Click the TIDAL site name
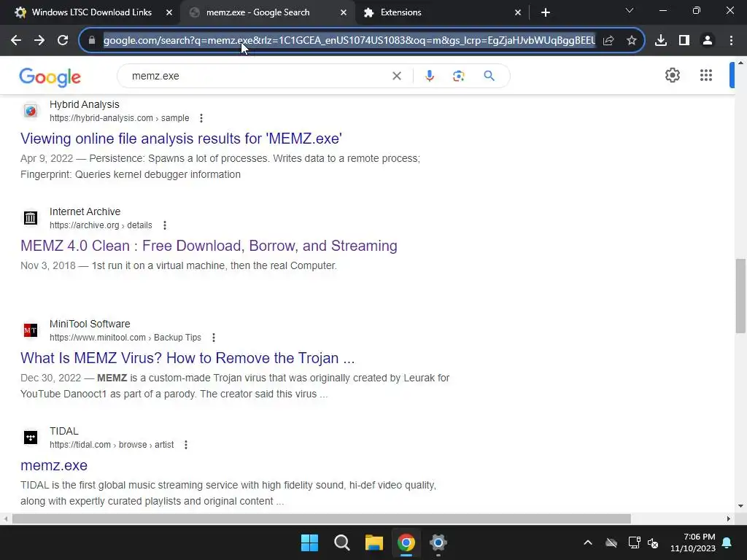Image resolution: width=747 pixels, height=560 pixels. 64,431
